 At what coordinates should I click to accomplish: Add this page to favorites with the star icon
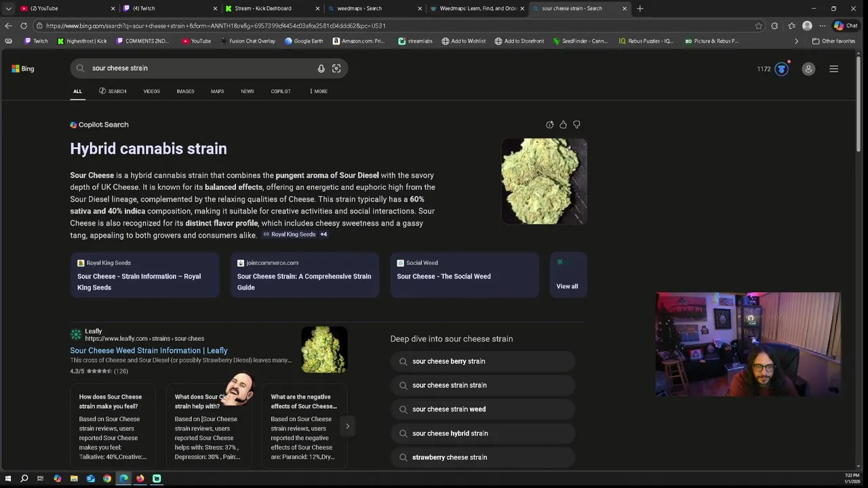point(759,26)
